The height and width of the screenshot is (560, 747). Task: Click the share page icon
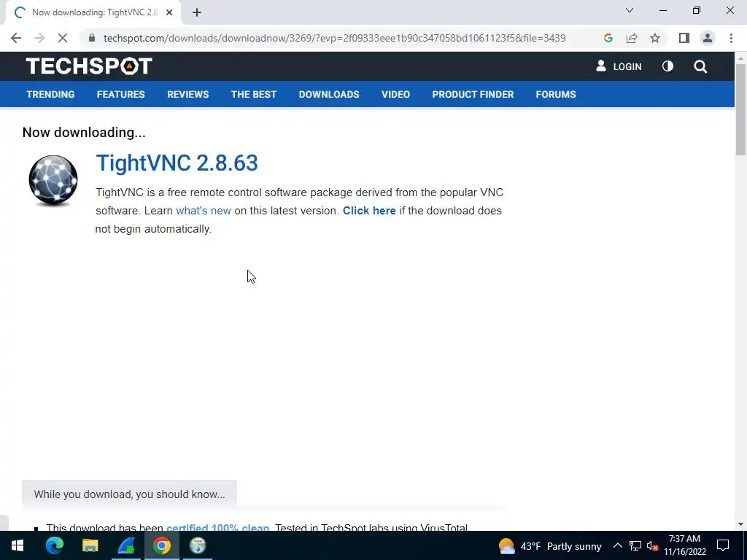point(632,38)
